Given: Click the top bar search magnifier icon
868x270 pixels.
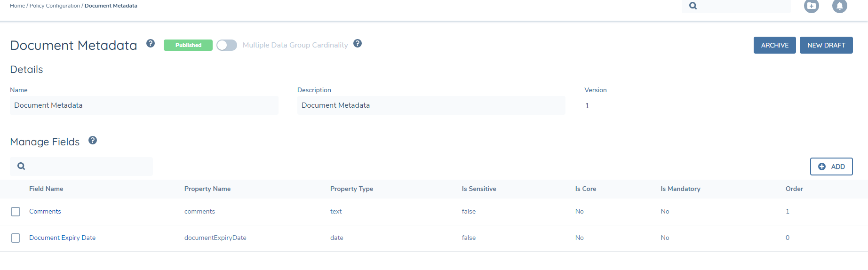Looking at the screenshot, I should (693, 6).
